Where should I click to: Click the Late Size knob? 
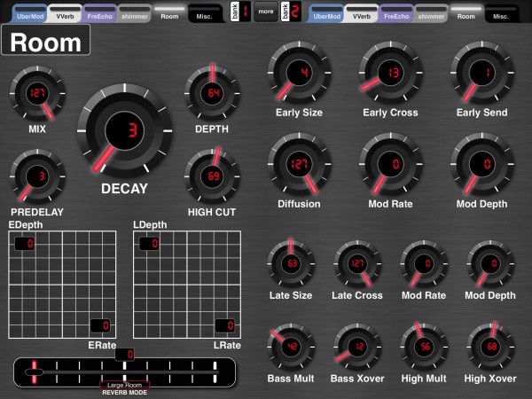[x=291, y=263]
